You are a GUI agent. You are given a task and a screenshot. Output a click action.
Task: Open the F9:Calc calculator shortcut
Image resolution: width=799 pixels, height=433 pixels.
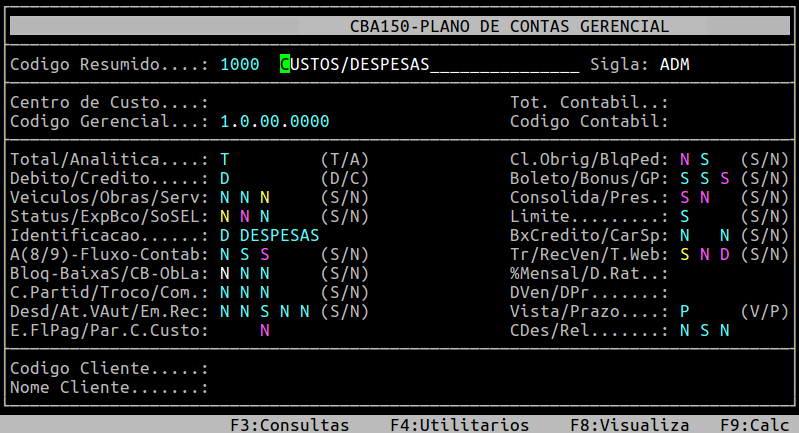click(x=755, y=425)
